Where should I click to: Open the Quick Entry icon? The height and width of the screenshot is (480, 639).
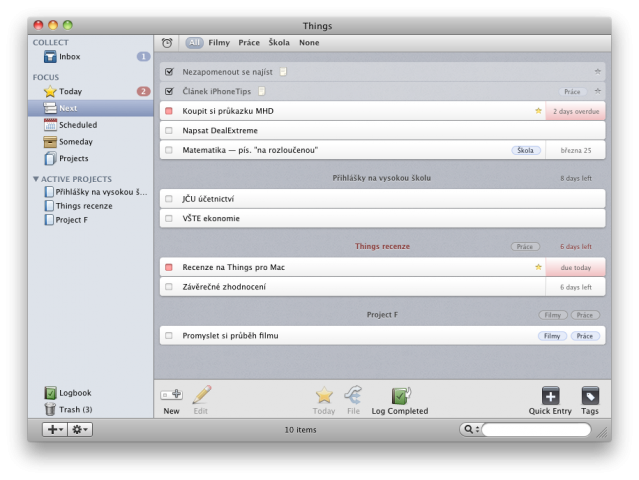click(x=550, y=396)
